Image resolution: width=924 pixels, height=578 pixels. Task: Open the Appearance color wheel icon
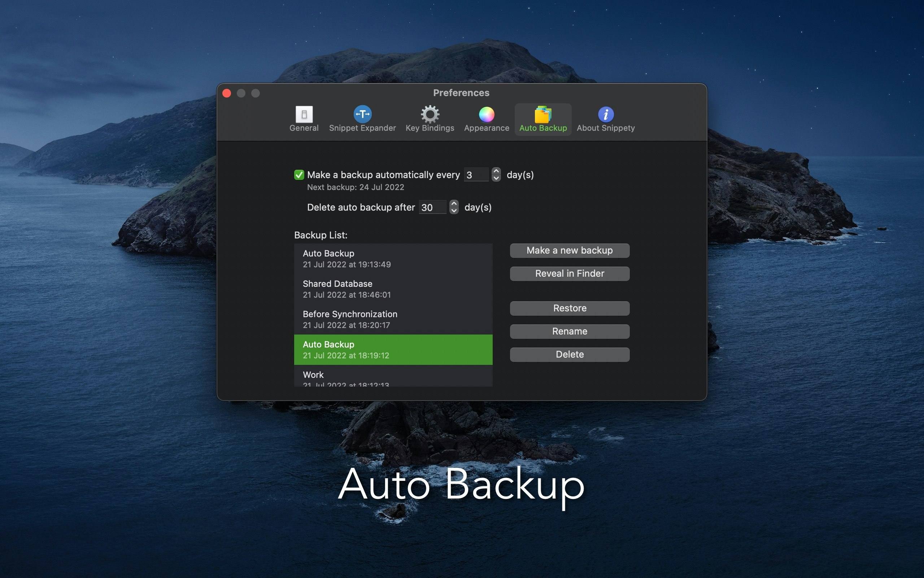coord(487,114)
